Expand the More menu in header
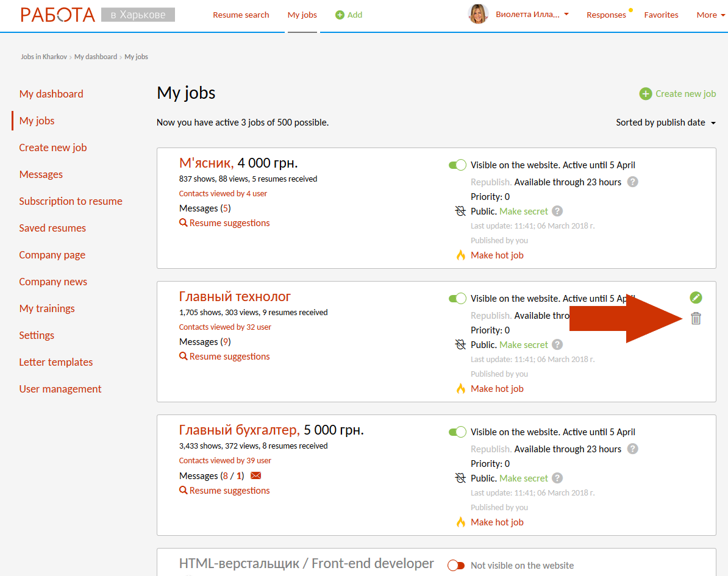This screenshot has width=728, height=576. 710,15
